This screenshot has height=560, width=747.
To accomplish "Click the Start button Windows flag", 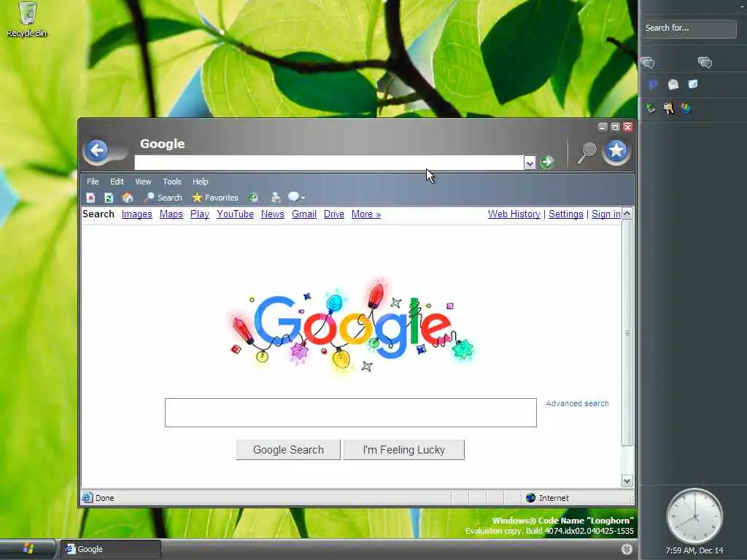I will pos(28,548).
